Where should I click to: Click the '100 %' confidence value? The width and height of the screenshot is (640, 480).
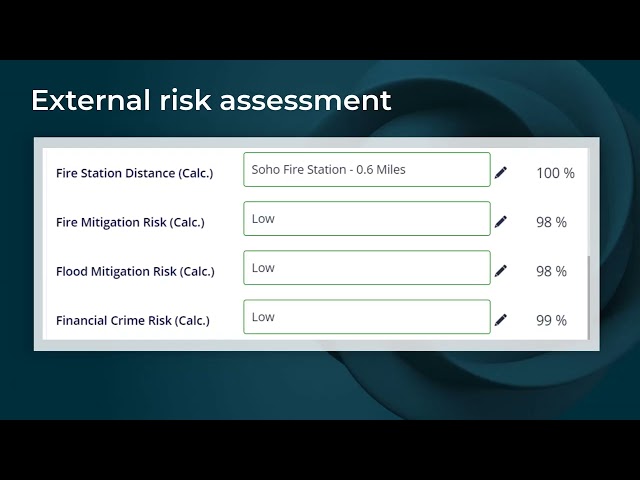click(555, 173)
